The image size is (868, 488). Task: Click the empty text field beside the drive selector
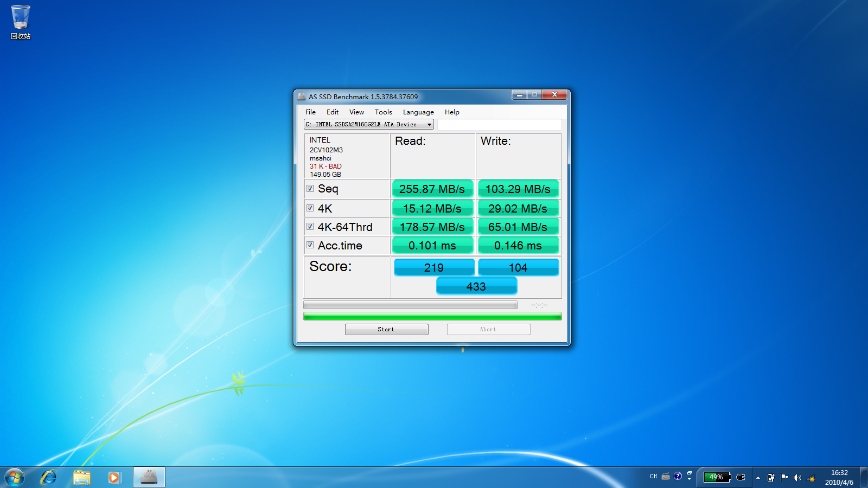click(499, 125)
